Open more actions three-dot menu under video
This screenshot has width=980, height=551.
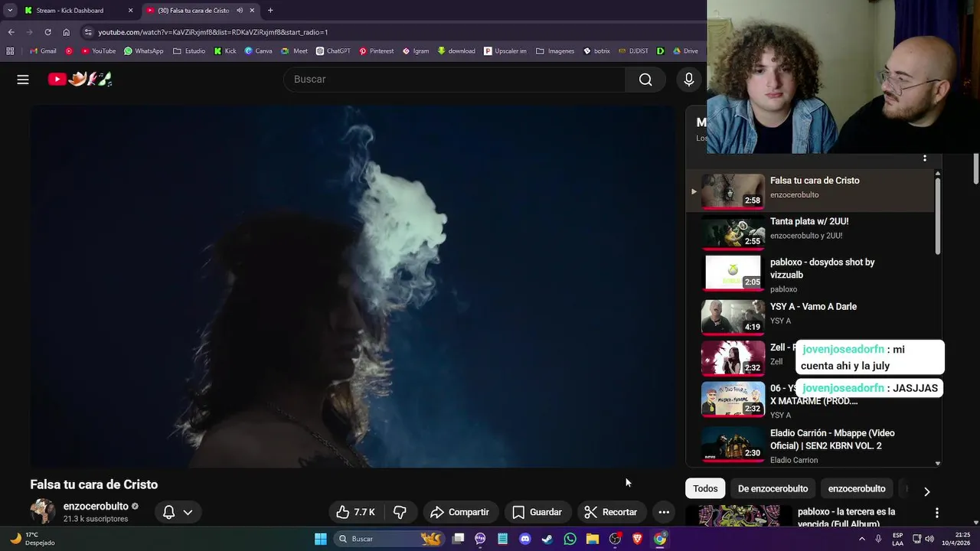point(664,512)
